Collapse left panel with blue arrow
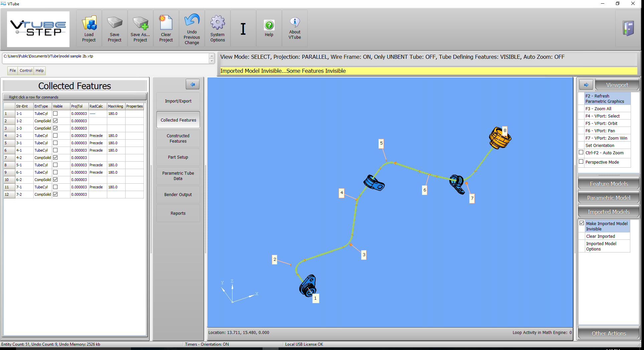 click(x=193, y=84)
